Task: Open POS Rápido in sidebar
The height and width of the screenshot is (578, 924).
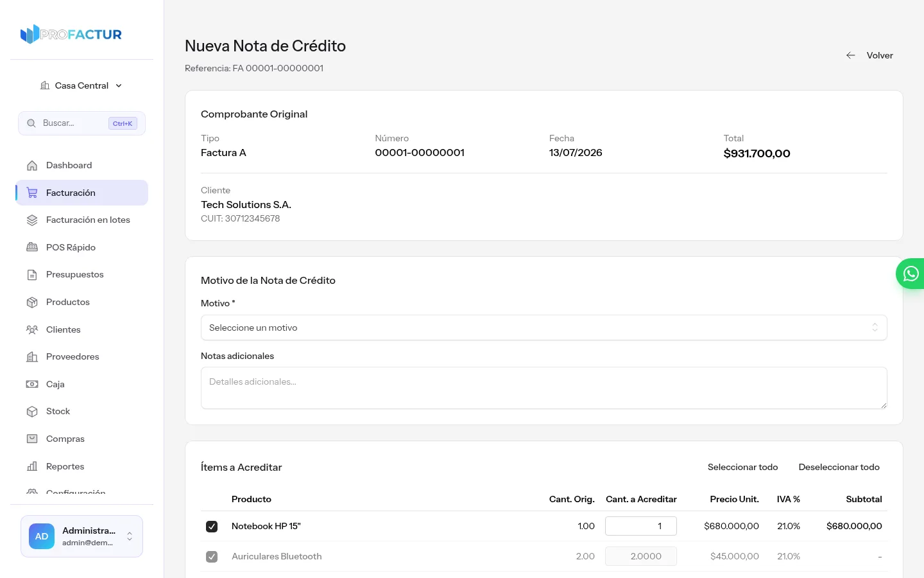Action: tap(81, 247)
